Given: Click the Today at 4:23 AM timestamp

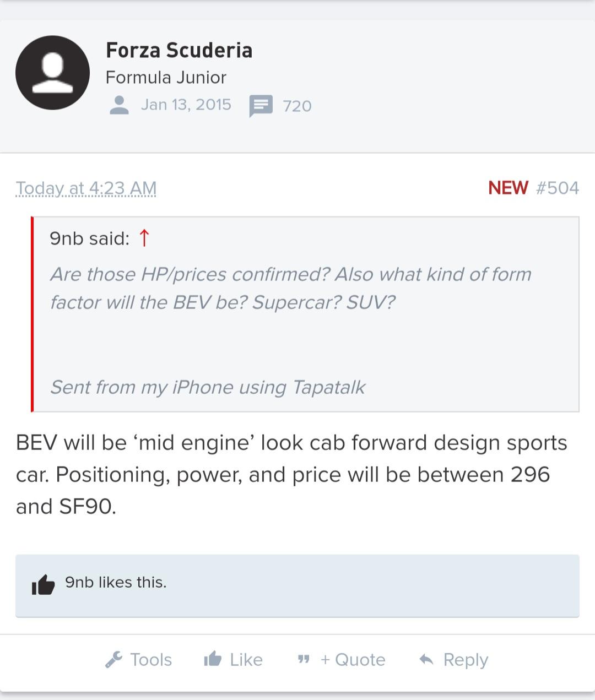Looking at the screenshot, I should [x=86, y=188].
